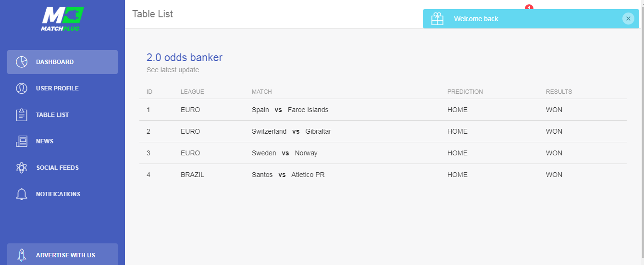This screenshot has width=644, height=265.
Task: Go to the User Profile menu item
Action: [57, 88]
